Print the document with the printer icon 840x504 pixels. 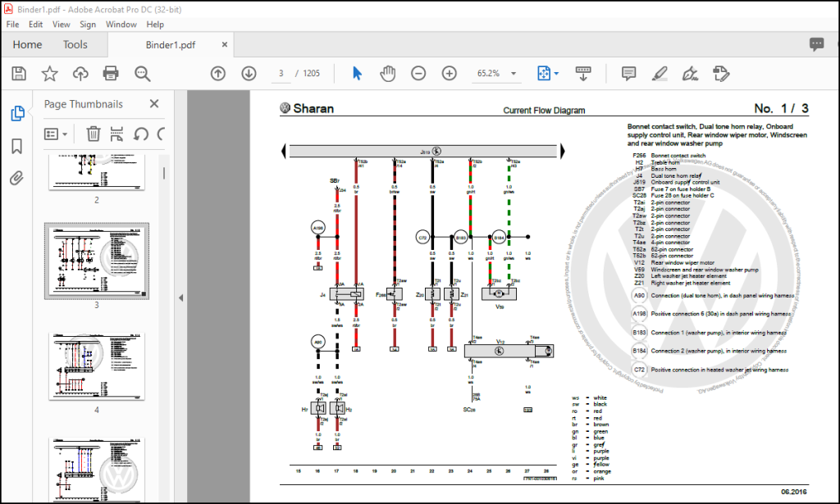point(111,73)
